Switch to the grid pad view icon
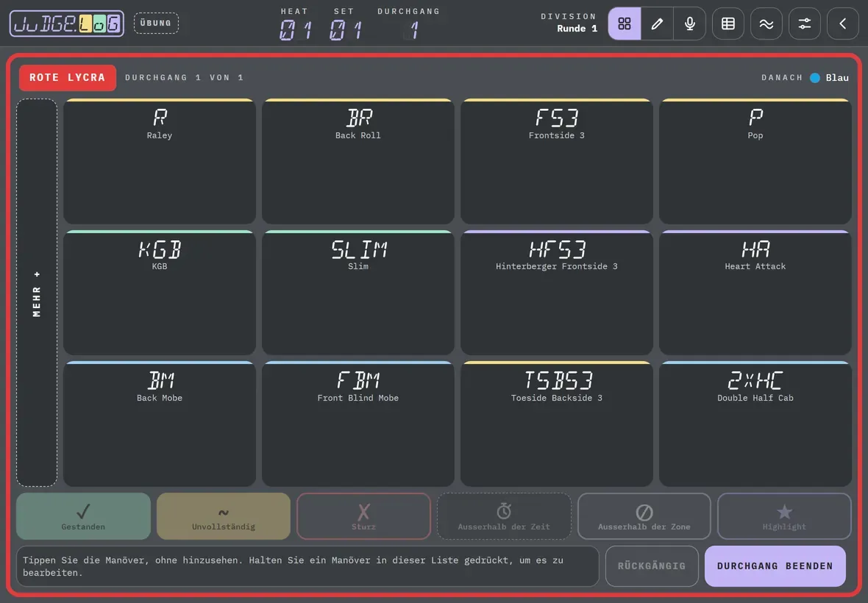Screen dimensions: 868x603 625,24
